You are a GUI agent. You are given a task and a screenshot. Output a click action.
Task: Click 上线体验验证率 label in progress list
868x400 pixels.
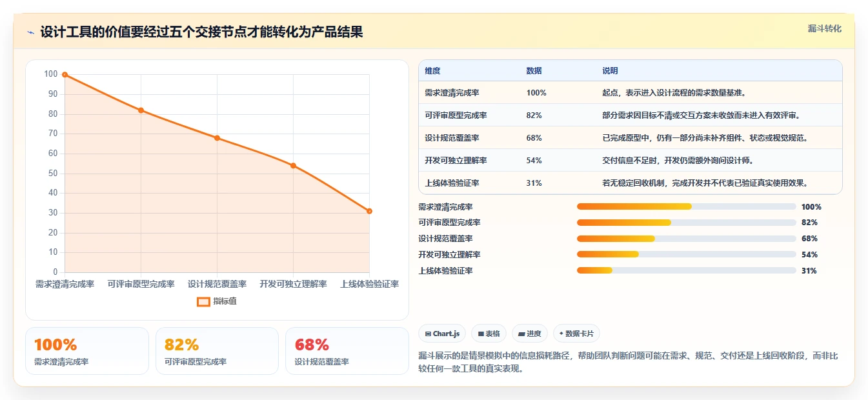pyautogui.click(x=445, y=271)
